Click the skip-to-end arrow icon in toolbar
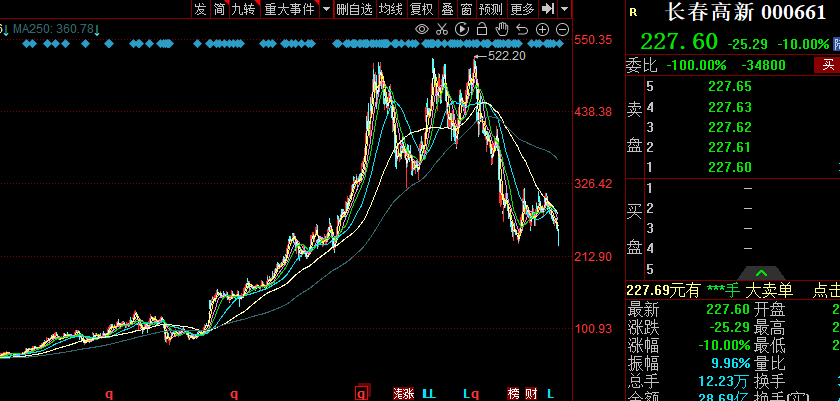Viewport: 840px width, 401px height. tap(548, 9)
